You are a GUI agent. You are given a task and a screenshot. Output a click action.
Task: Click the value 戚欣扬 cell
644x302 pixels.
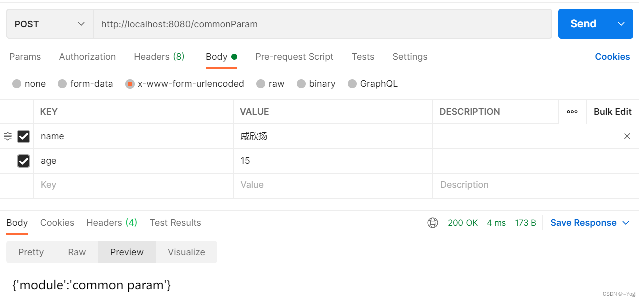point(333,136)
